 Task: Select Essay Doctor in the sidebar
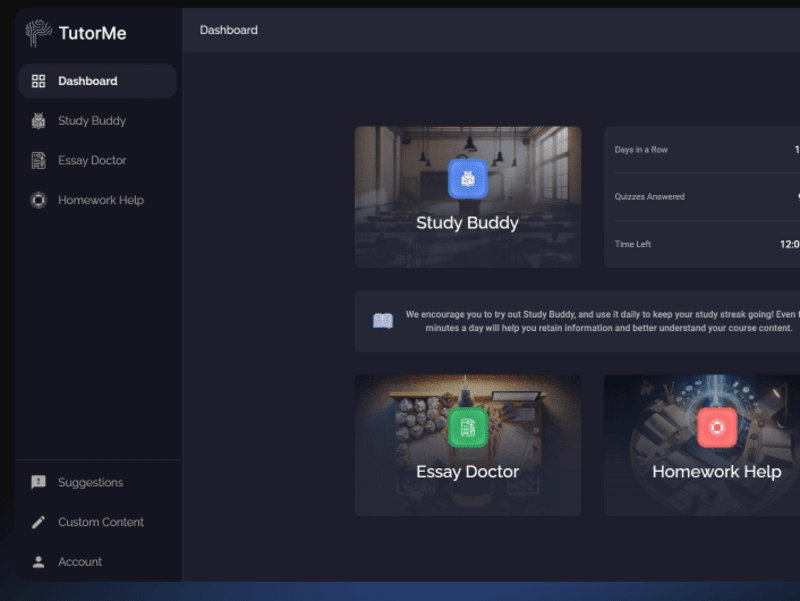coord(97,160)
